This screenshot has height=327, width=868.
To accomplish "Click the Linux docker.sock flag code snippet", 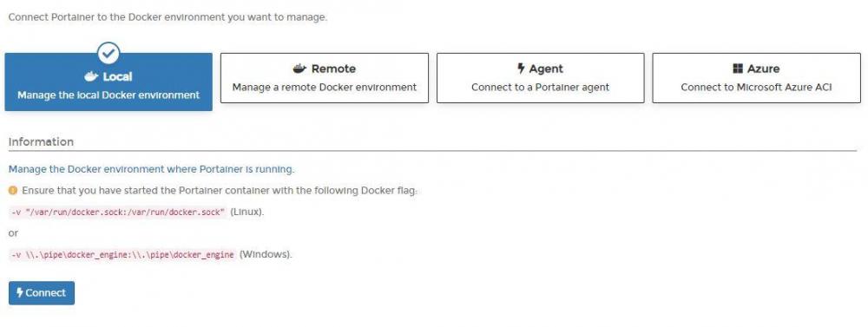I will 118,212.
